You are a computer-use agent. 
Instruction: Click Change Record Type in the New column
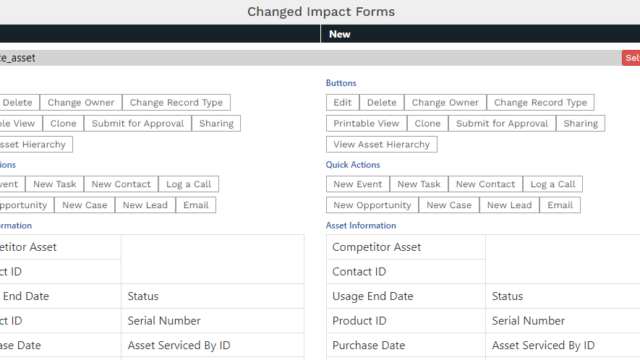tap(540, 102)
